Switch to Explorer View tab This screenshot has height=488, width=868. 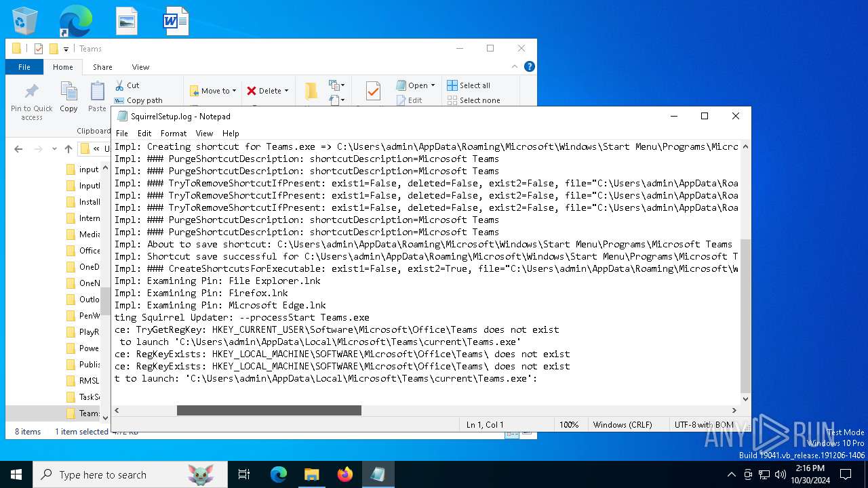coord(140,67)
